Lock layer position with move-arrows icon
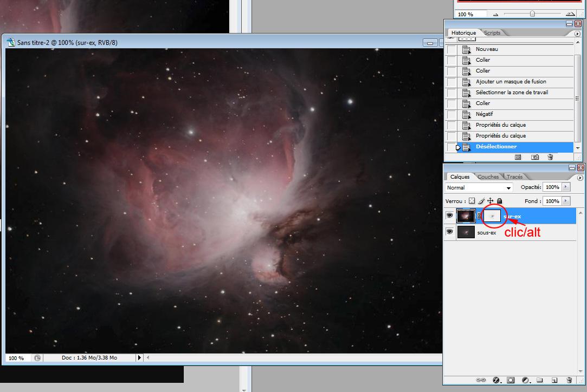The image size is (587, 392). coord(491,201)
